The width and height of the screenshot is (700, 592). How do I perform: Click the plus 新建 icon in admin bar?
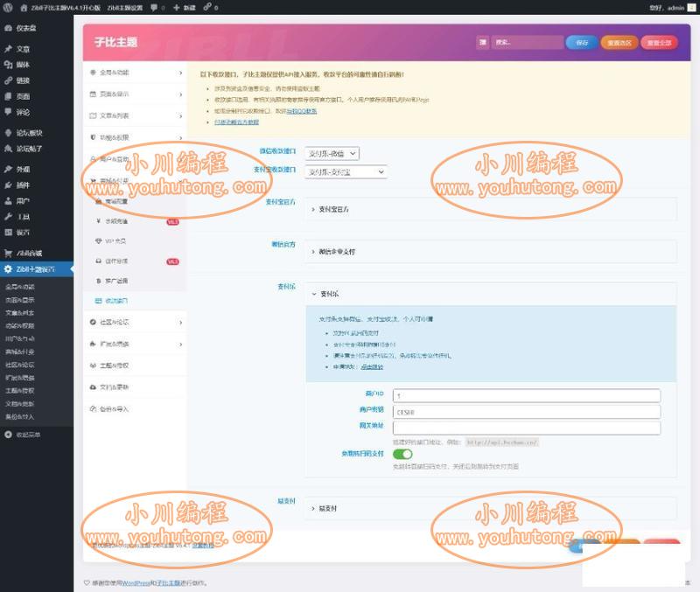pos(177,8)
